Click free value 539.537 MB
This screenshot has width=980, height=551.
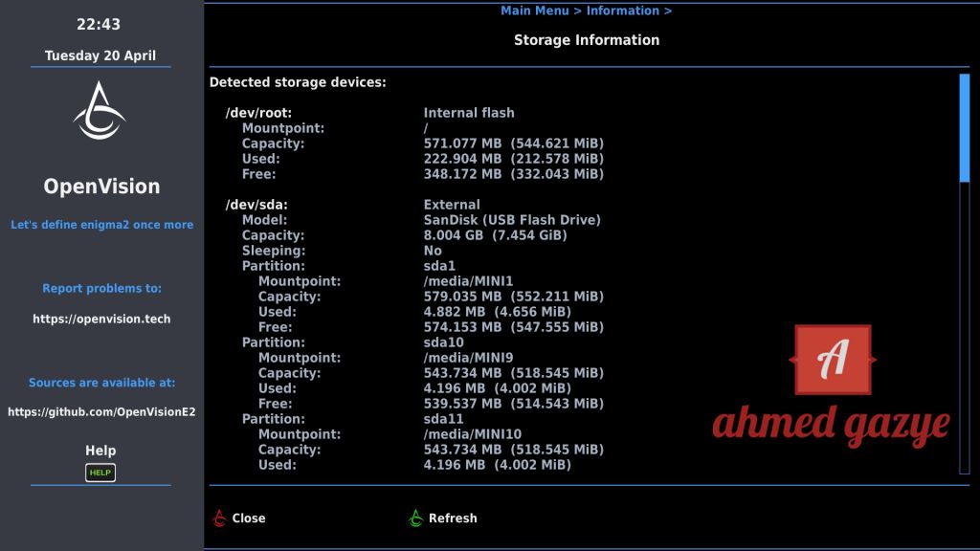coord(462,404)
